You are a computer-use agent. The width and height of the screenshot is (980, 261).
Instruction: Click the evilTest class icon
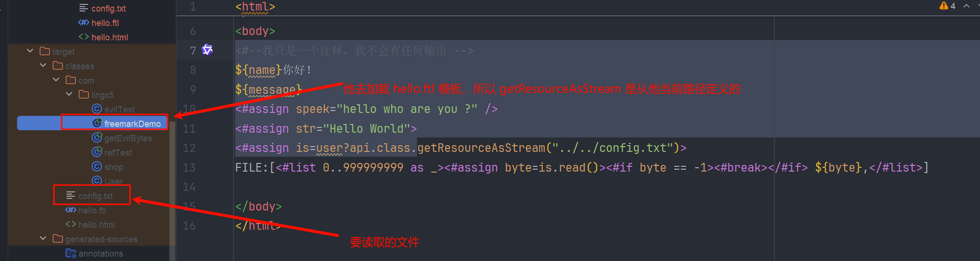97,109
